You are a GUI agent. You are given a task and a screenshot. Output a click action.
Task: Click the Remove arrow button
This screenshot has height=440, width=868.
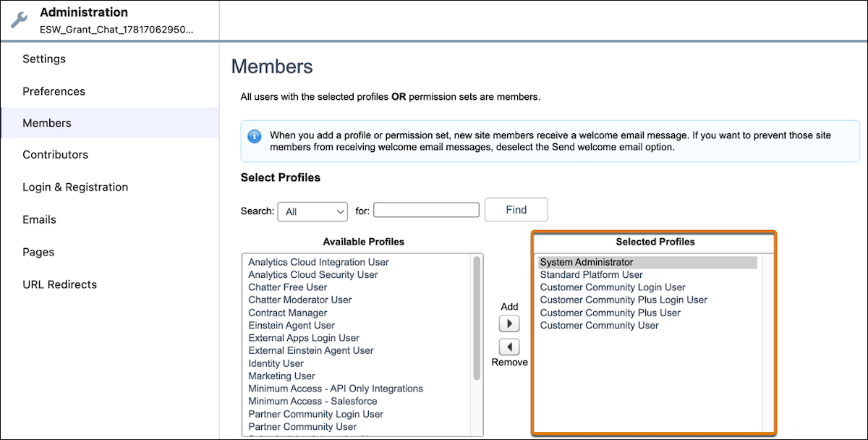point(509,347)
